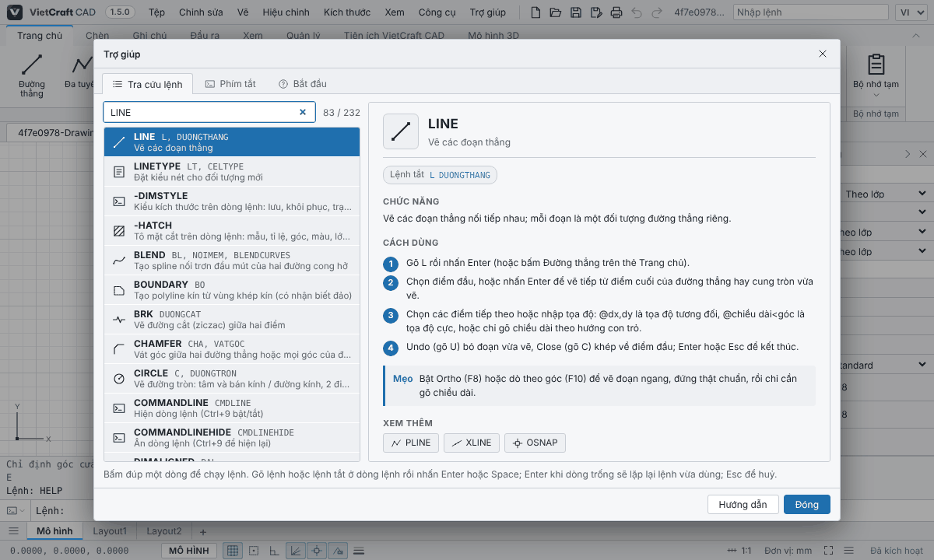The width and height of the screenshot is (934, 560).
Task: Select the CIRCLE command row
Action: tap(232, 379)
